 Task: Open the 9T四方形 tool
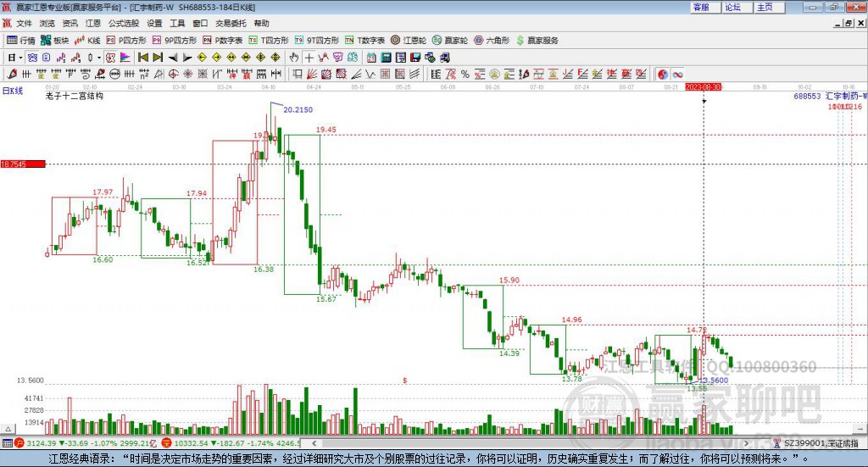pyautogui.click(x=317, y=41)
